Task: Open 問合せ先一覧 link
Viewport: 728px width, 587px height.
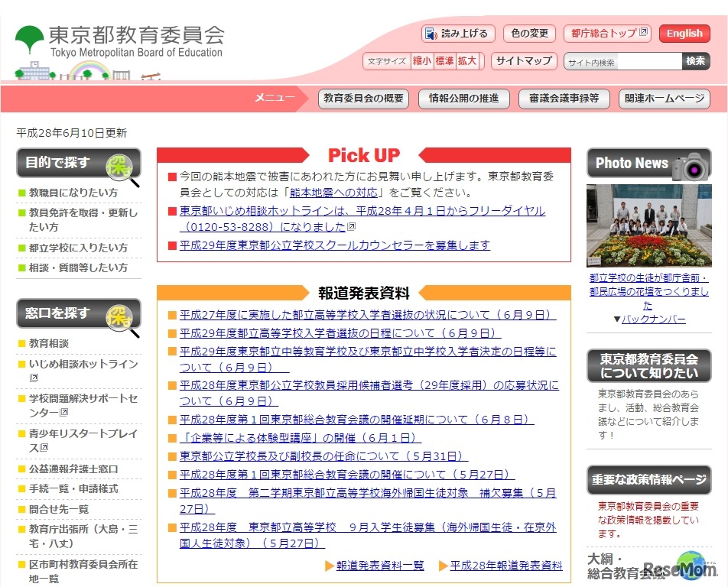Action: pyautogui.click(x=58, y=509)
